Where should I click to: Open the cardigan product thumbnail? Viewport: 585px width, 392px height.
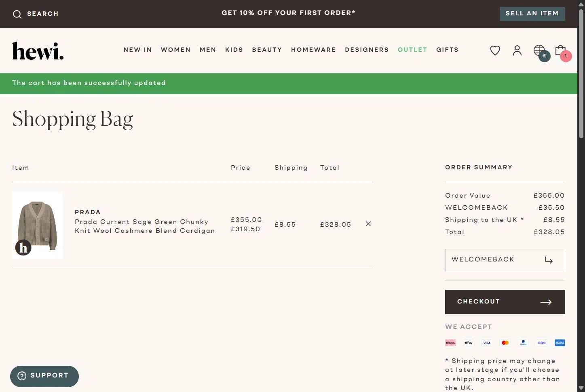[37, 225]
